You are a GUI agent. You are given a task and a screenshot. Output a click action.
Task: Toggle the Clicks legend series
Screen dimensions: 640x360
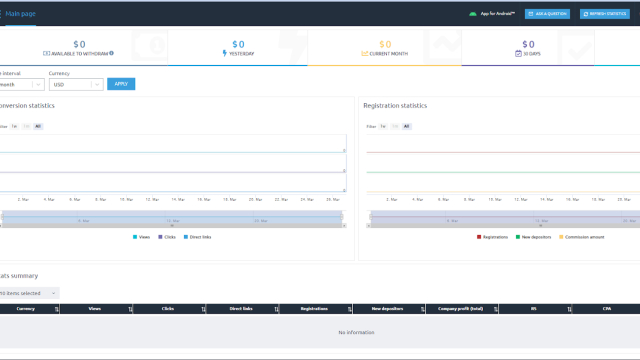point(167,237)
